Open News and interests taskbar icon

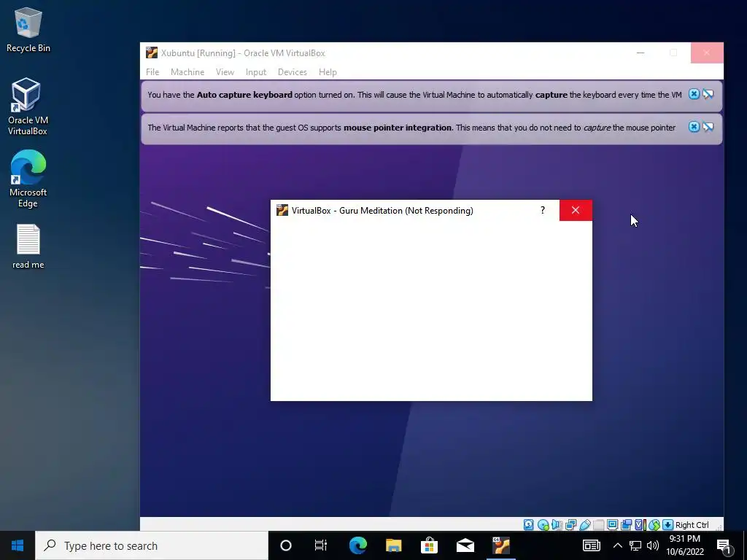591,545
